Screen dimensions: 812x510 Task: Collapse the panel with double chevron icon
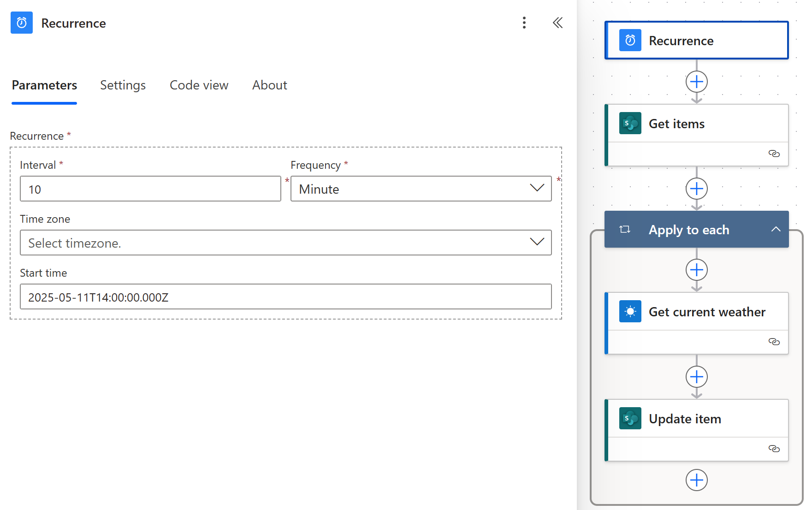click(x=557, y=23)
